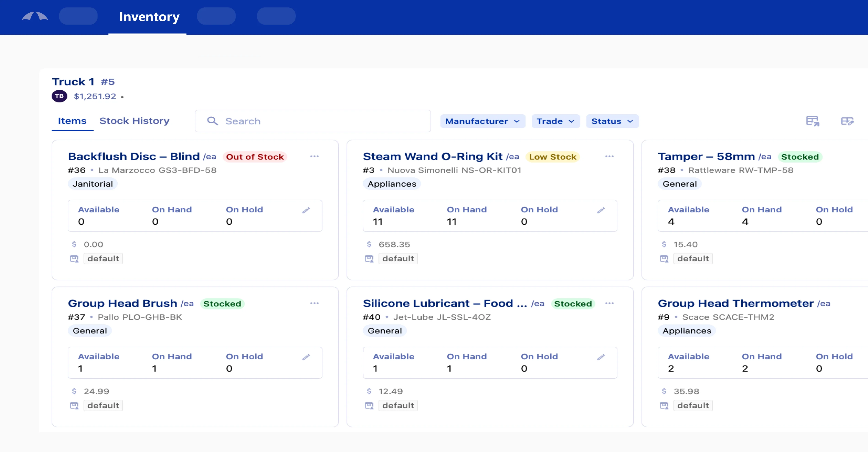This screenshot has height=452, width=868.
Task: Open Group Head Brush item
Action: click(122, 303)
